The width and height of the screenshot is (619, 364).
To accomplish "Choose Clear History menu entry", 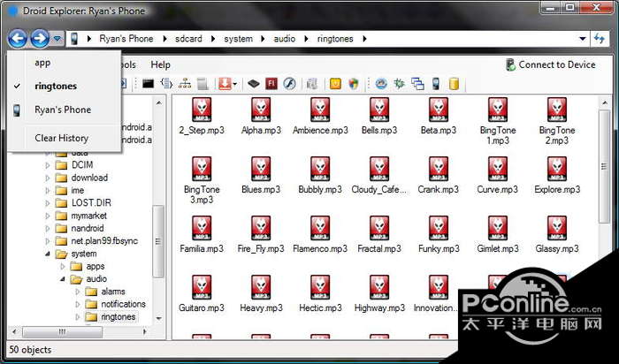I will [x=64, y=138].
